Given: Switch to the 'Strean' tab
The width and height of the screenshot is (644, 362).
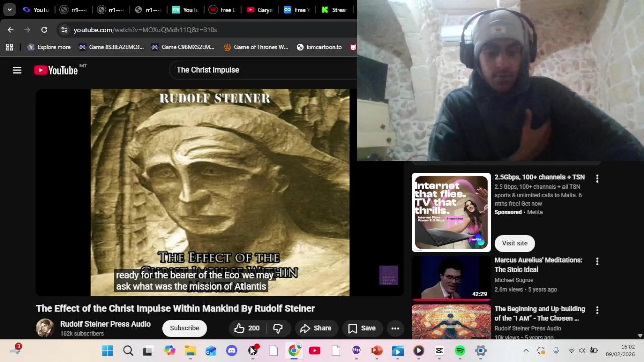Looking at the screenshot, I should [333, 10].
